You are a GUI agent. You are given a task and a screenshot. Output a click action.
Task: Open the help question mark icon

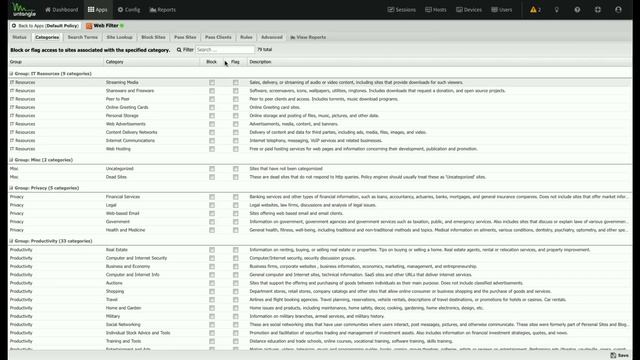[577, 10]
